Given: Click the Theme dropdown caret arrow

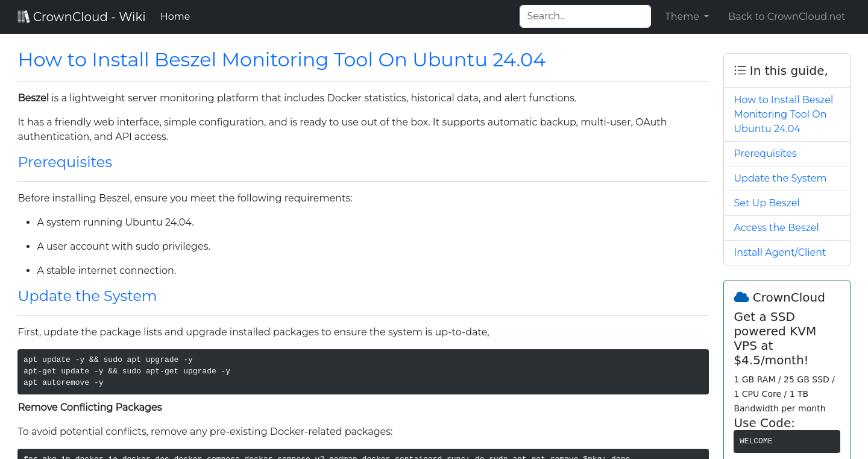Looking at the screenshot, I should pyautogui.click(x=706, y=17).
